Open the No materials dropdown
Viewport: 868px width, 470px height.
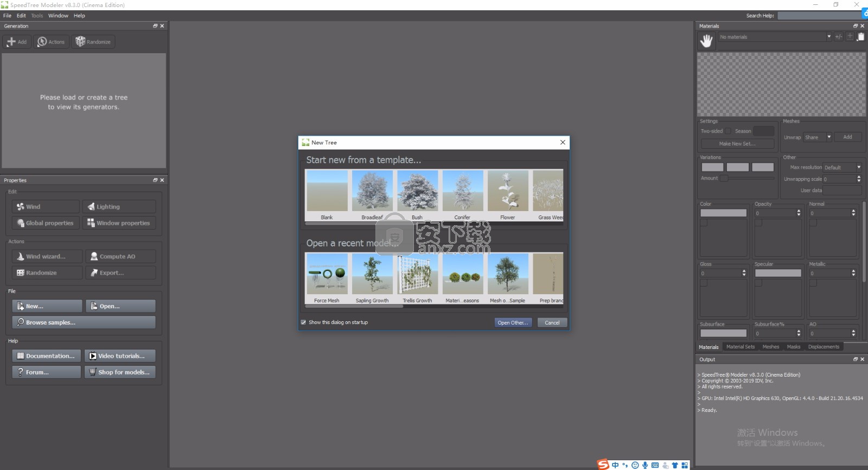(x=775, y=37)
